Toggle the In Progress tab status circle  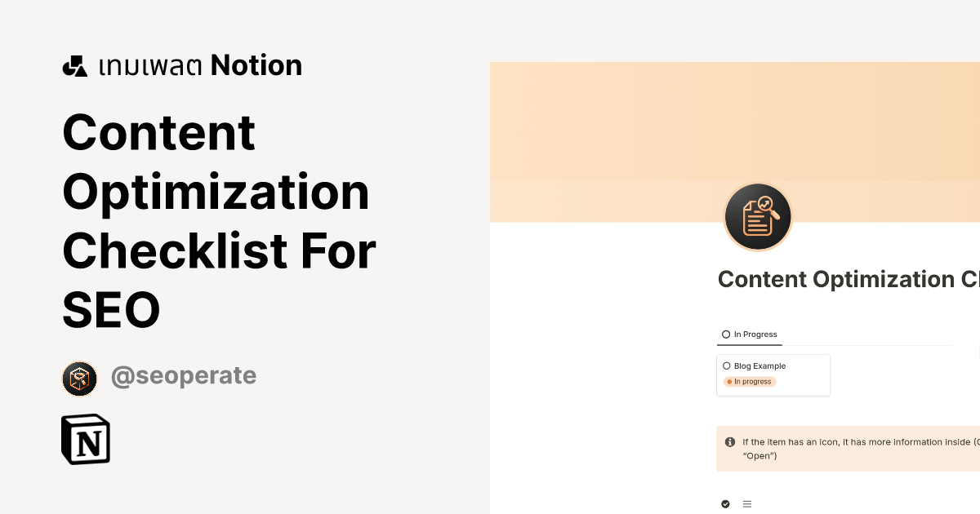tap(726, 334)
